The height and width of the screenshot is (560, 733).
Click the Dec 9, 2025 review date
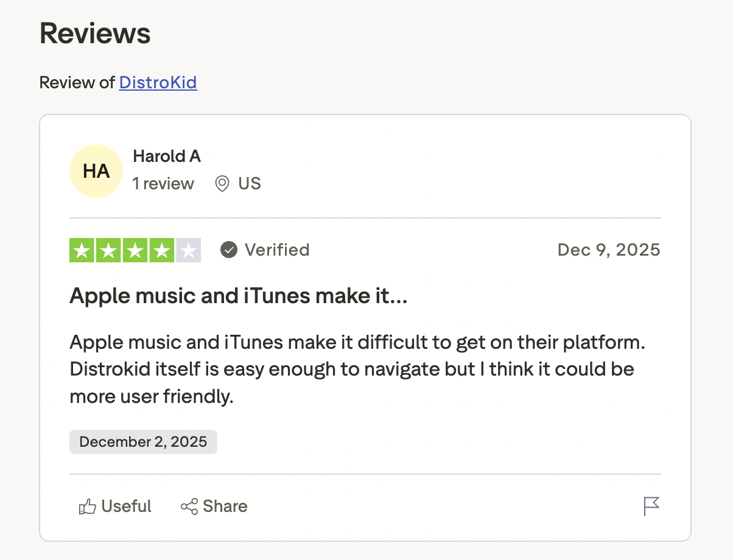pyautogui.click(x=609, y=250)
